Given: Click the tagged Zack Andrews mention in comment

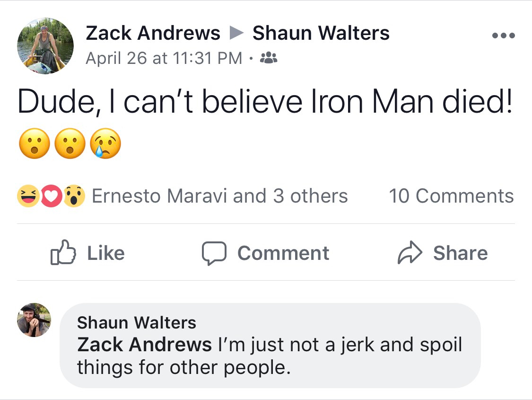Looking at the screenshot, I should pos(144,345).
